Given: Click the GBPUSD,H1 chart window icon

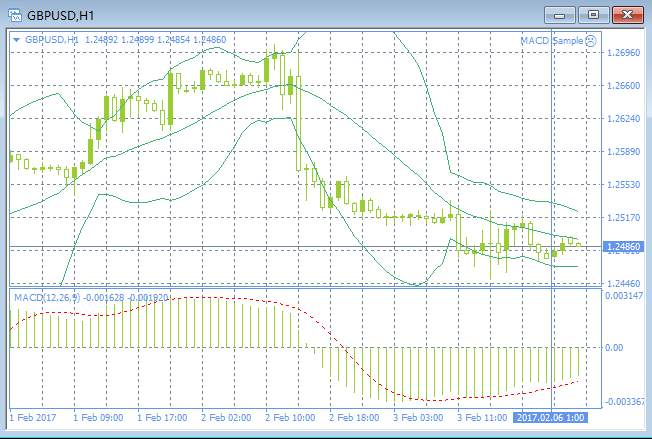Looking at the screenshot, I should point(15,16).
